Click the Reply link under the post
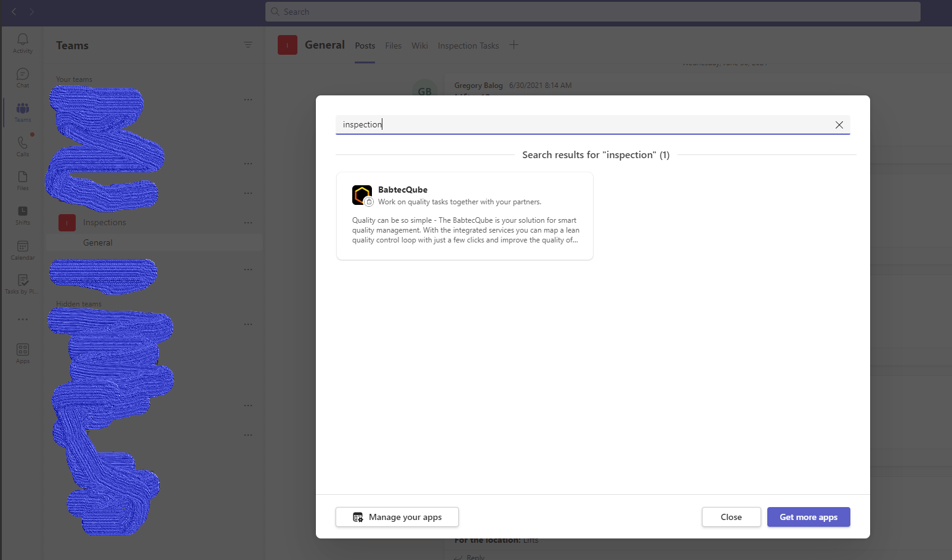The height and width of the screenshot is (560, 952). [x=475, y=557]
